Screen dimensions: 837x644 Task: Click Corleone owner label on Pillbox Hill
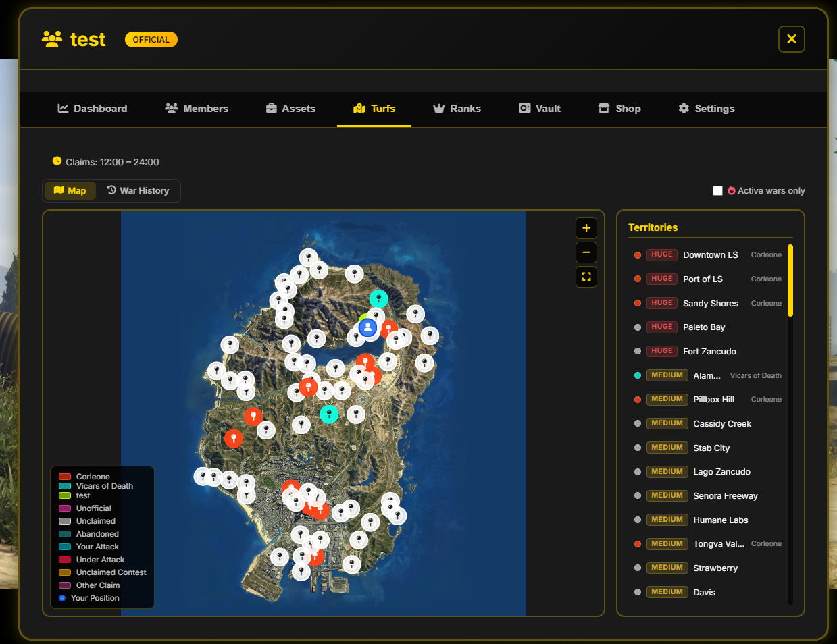[x=766, y=400]
